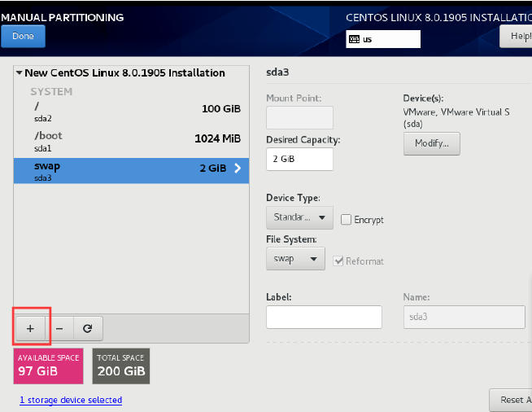Open the File System swap dropdown
532x412 pixels.
[295, 259]
